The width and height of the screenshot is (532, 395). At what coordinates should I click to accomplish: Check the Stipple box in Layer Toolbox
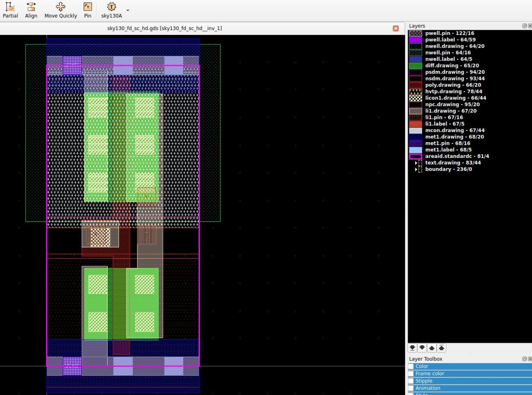click(x=411, y=381)
